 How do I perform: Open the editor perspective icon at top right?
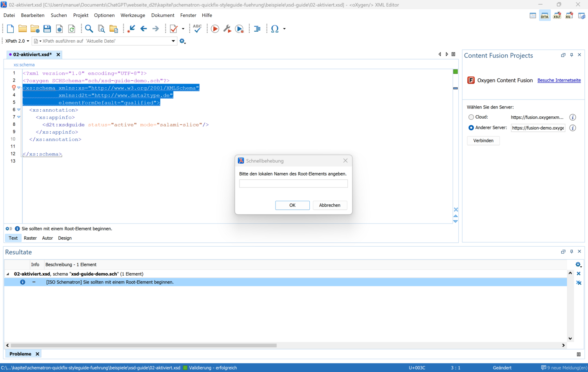(533, 16)
